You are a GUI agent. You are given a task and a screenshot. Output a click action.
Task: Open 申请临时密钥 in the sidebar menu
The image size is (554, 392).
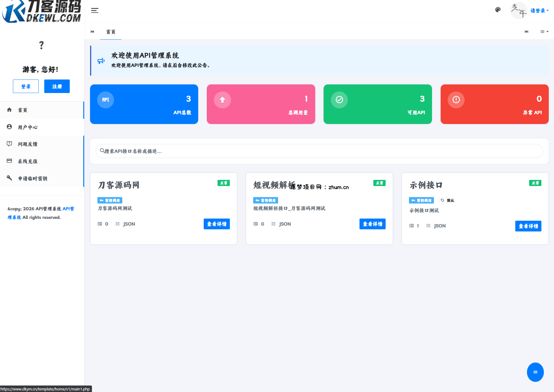pos(42,178)
